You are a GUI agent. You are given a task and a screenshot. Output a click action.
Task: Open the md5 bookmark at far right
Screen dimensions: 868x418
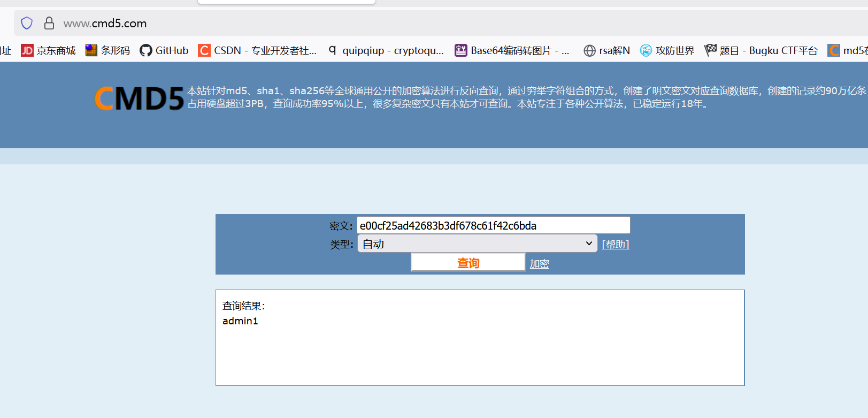point(834,50)
